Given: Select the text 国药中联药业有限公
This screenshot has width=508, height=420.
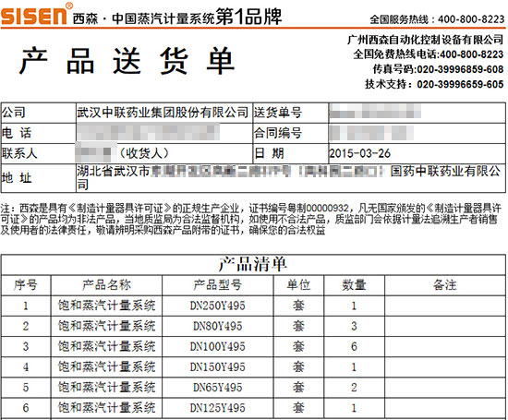Looking at the screenshot, I should coord(445,172).
